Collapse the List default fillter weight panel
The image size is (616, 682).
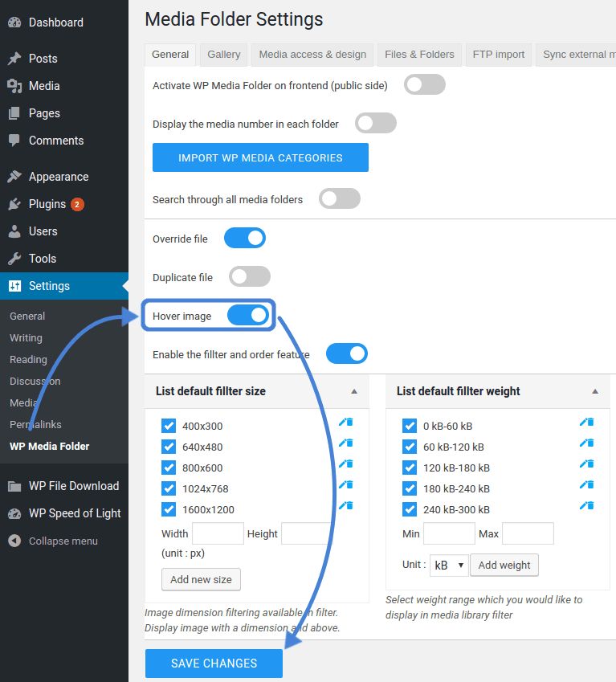coord(595,391)
